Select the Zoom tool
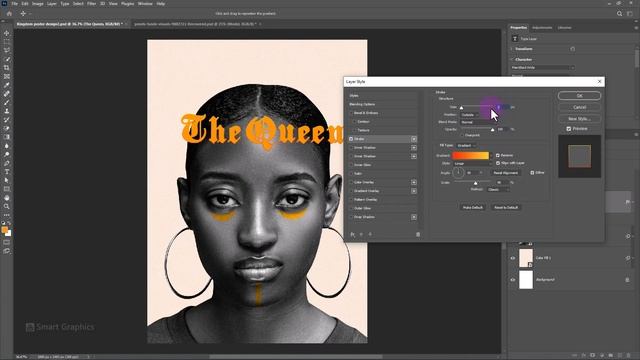 (x=7, y=207)
